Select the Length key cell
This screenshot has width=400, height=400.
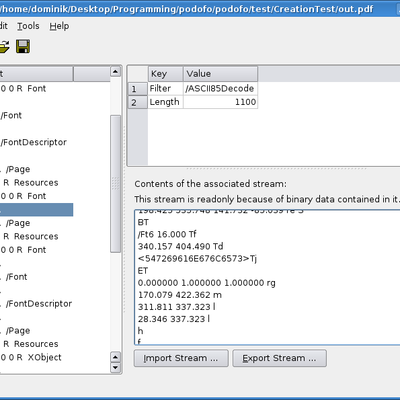point(166,102)
